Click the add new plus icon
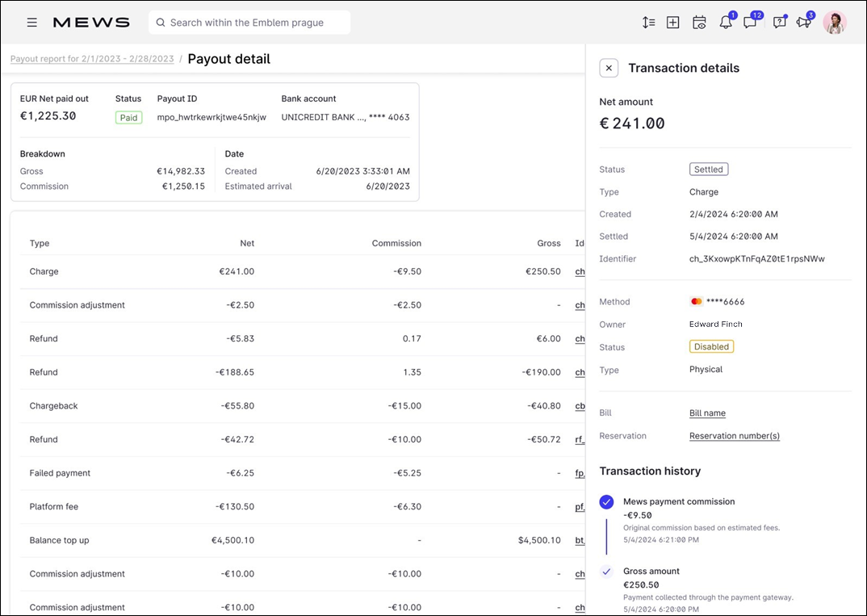This screenshot has width=867, height=616. point(673,23)
